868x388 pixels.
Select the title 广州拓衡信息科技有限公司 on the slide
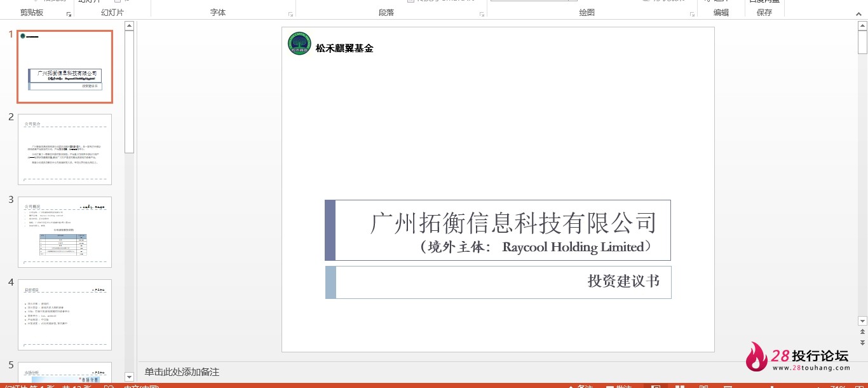(513, 223)
